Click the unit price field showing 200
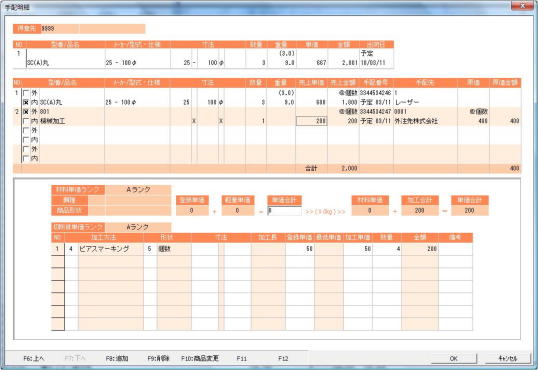 pos(312,121)
